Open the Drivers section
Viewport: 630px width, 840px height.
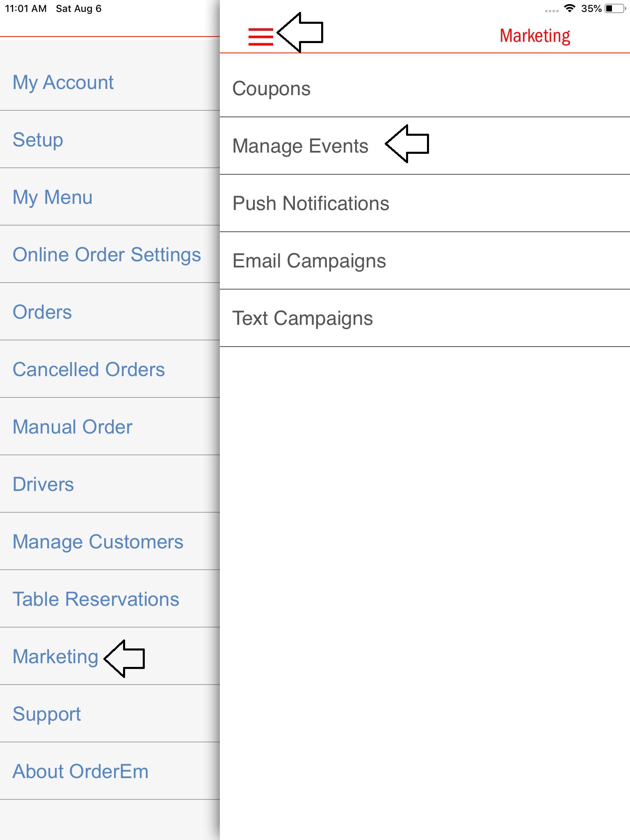click(43, 484)
